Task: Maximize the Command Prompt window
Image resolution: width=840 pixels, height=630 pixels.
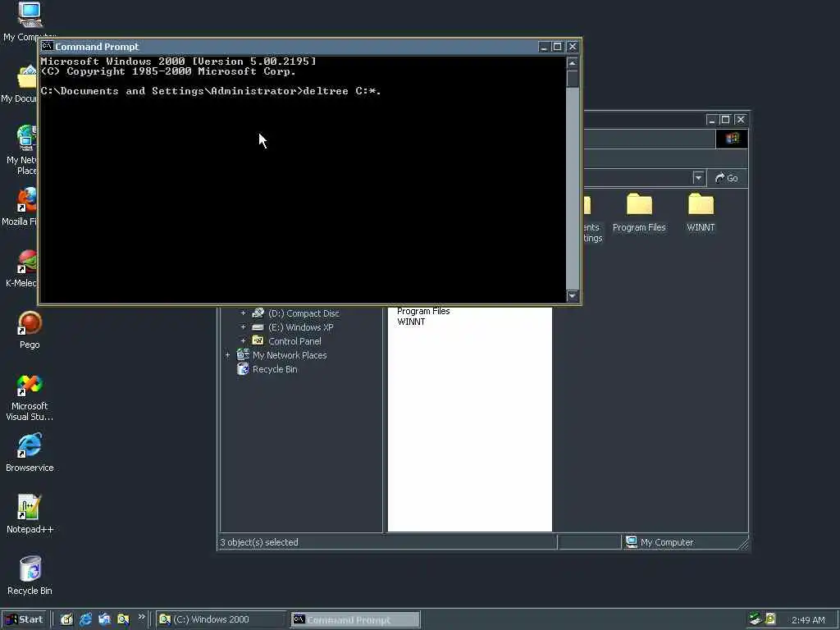Action: 557,47
